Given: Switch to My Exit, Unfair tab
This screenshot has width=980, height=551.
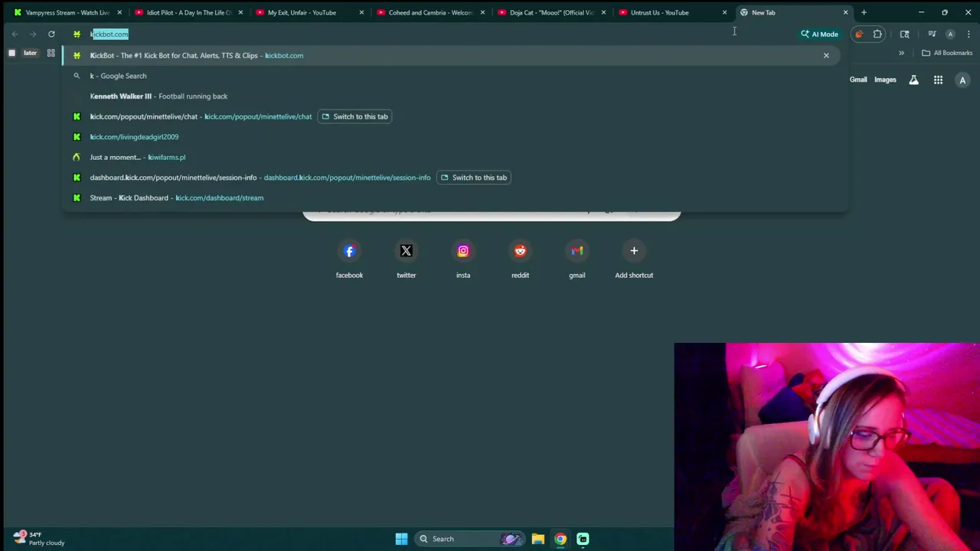Looking at the screenshot, I should (309, 12).
